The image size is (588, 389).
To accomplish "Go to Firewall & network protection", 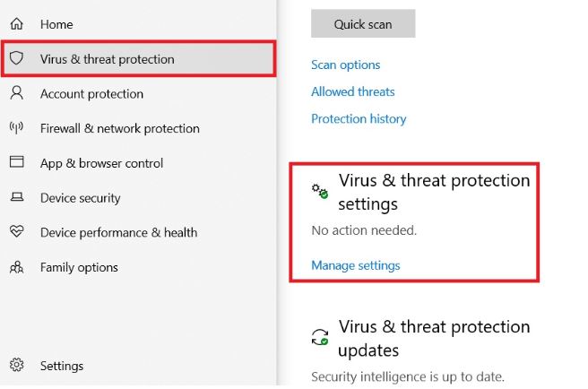I will [119, 128].
